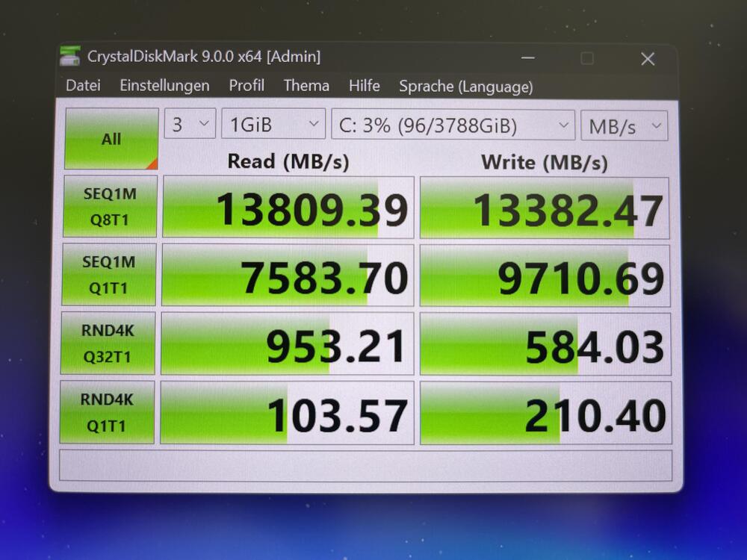Viewport: 747px width, 560px height.
Task: Open the Datei menu
Action: (83, 86)
